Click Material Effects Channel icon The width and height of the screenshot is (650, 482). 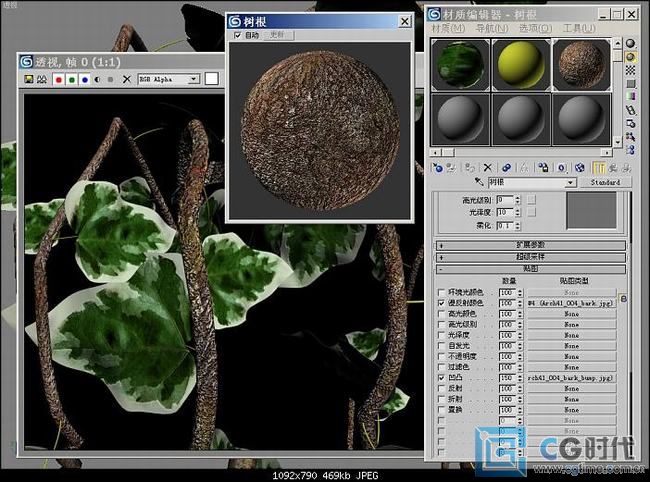(x=561, y=167)
